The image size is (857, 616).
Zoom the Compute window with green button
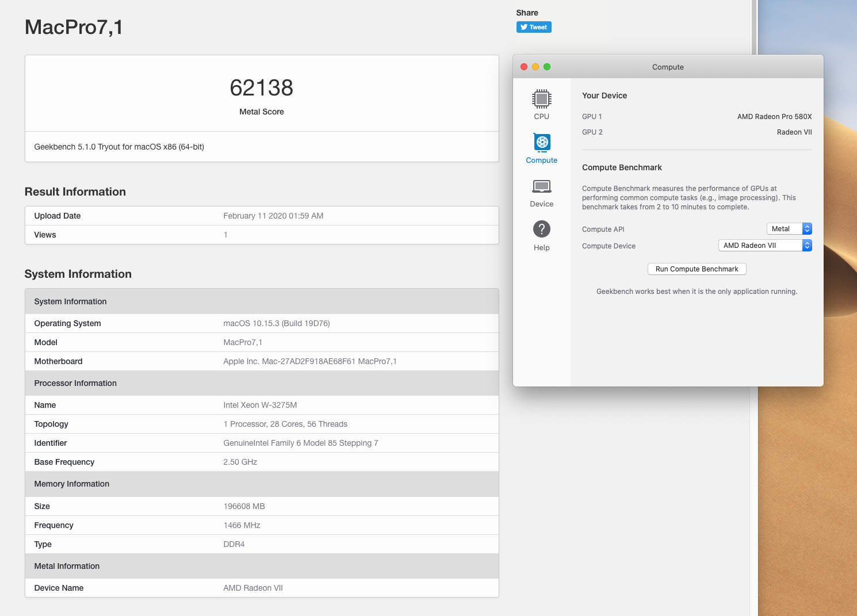547,67
